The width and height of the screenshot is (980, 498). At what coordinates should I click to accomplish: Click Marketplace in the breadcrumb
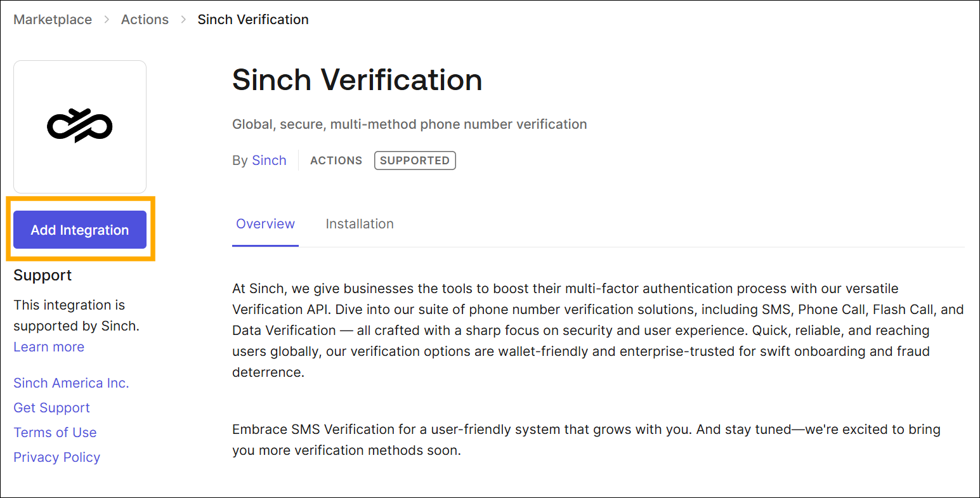(x=52, y=20)
